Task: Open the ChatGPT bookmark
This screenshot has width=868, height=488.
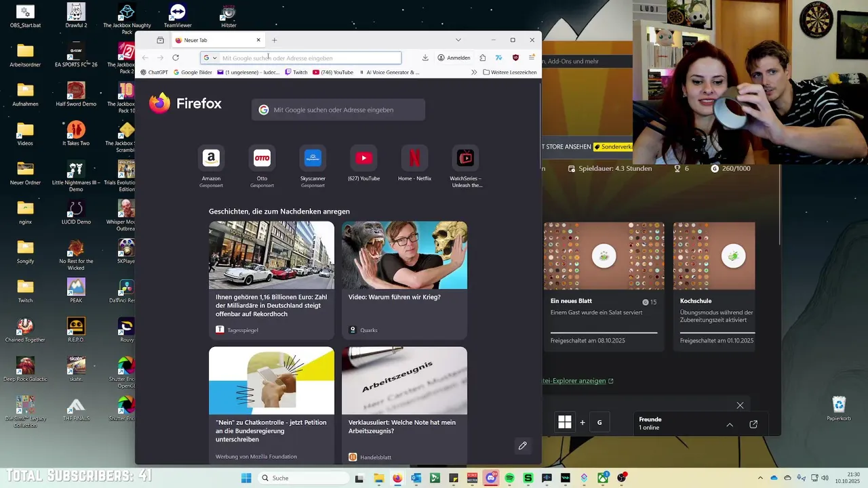Action: tap(154, 72)
